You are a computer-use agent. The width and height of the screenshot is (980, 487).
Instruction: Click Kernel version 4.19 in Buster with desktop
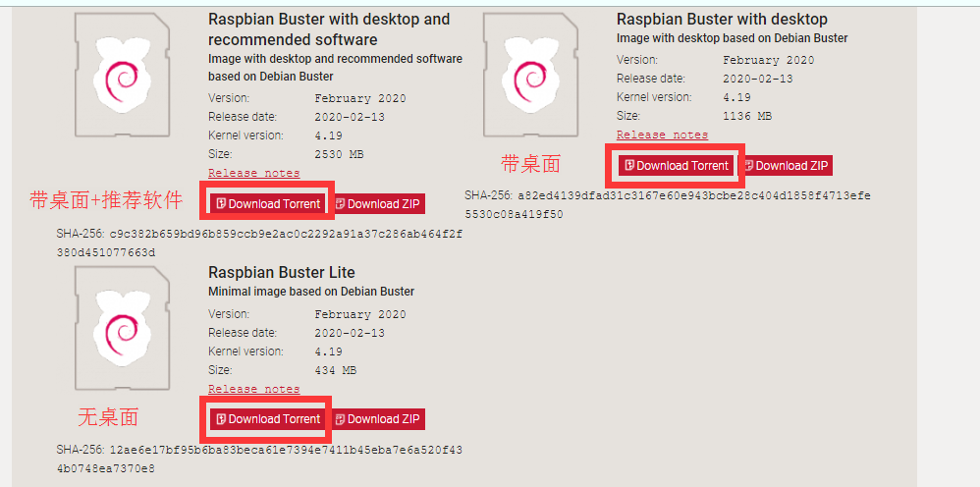(736, 97)
